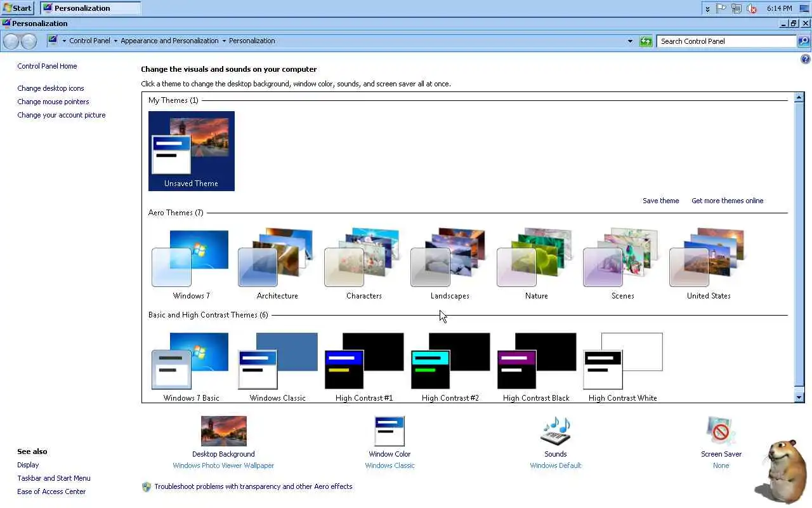The image size is (812, 508).
Task: Open Change desktop icons link
Action: (x=51, y=88)
